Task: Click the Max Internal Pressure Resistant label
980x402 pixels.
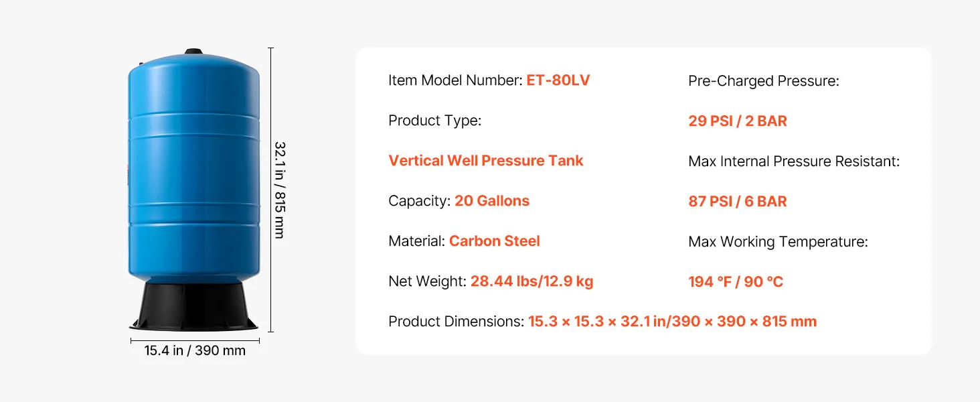Action: pos(793,161)
